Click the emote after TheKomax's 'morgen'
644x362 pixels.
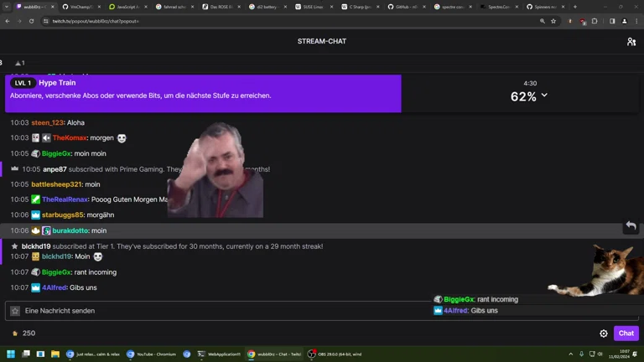(122, 138)
